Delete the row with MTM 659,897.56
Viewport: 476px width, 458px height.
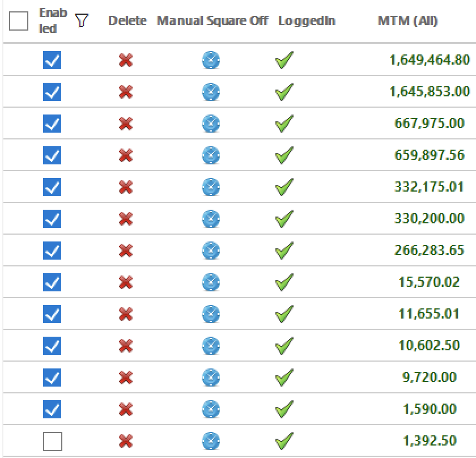pyautogui.click(x=126, y=155)
